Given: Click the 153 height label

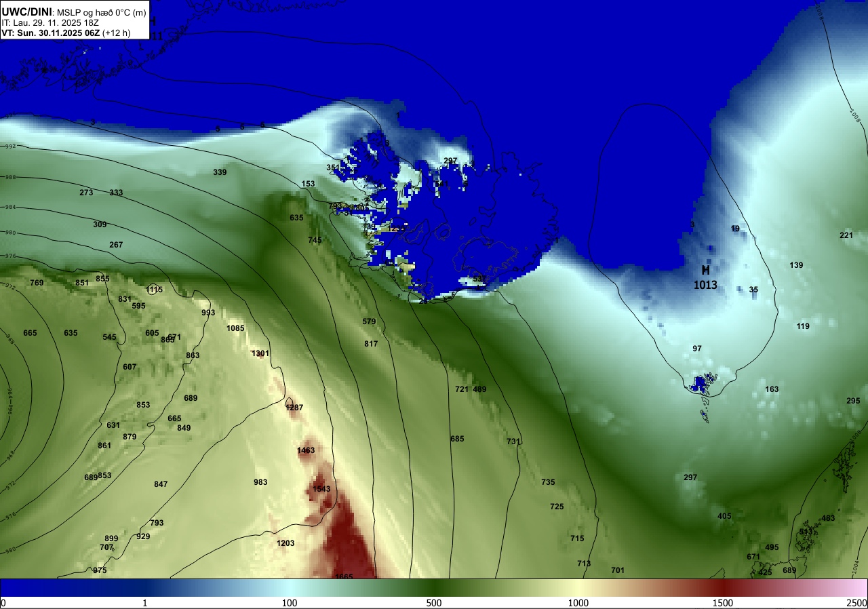Looking at the screenshot, I should coord(308,184).
